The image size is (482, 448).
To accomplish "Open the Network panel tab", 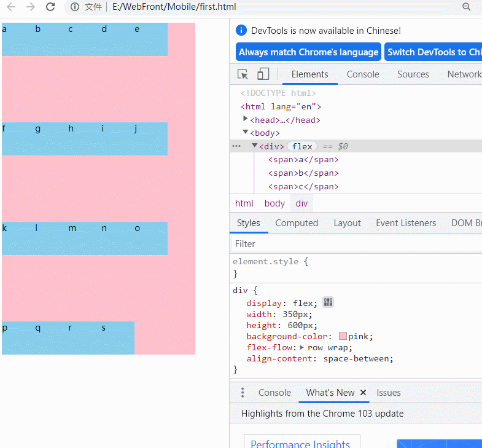I will click(464, 74).
